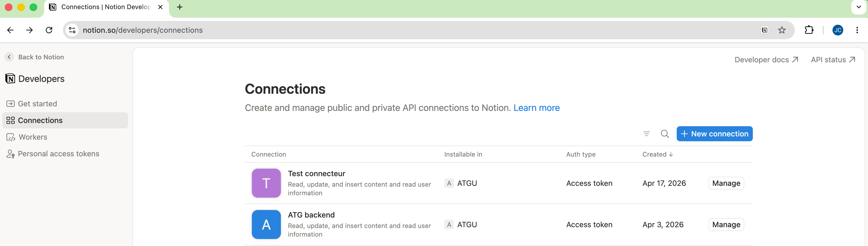Sort by the Created column header
Viewport: 868px width, 246px height.
click(657, 154)
